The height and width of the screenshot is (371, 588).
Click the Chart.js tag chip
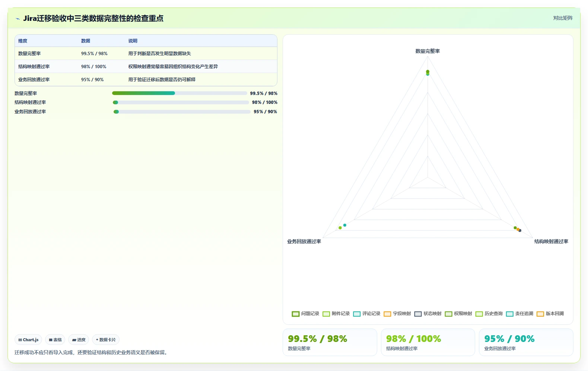(28, 340)
